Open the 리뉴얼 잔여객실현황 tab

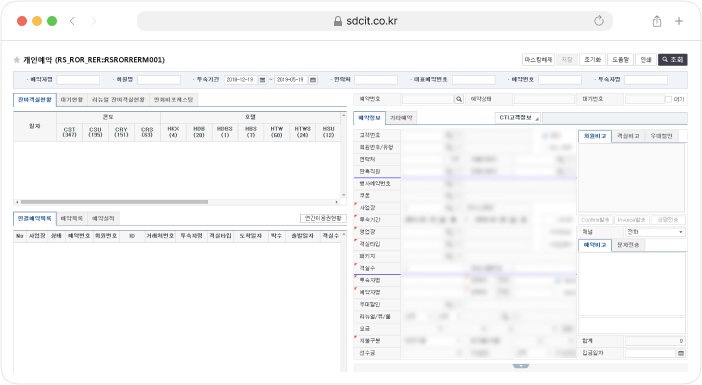click(x=118, y=99)
